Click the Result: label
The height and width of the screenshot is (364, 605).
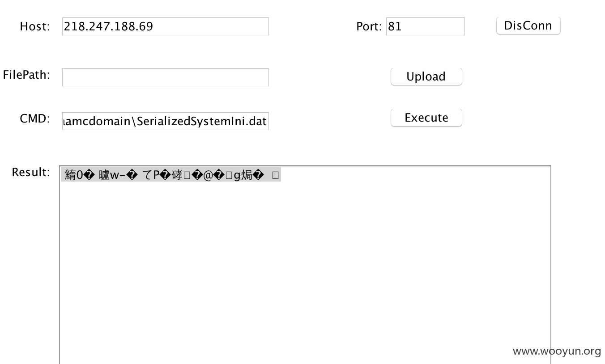tap(31, 172)
